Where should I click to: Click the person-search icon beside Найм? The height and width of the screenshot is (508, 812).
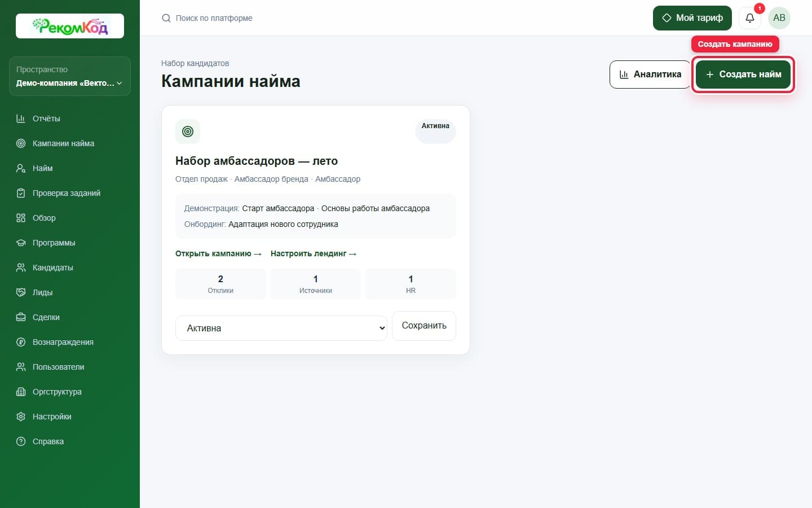click(21, 168)
